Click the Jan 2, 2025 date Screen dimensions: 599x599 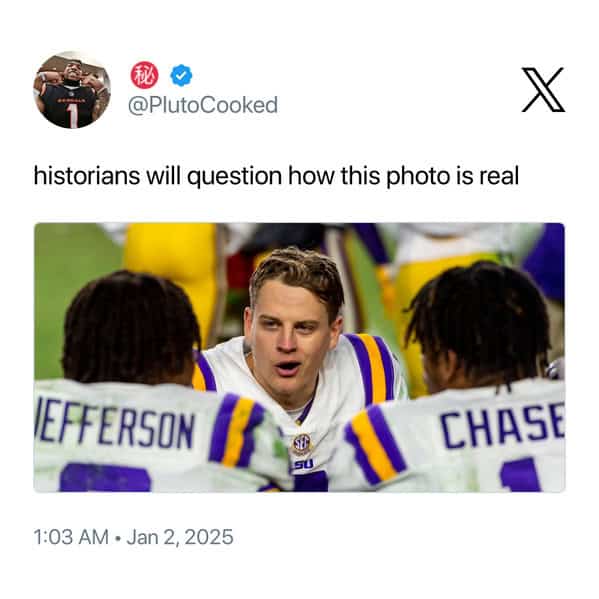pyautogui.click(x=180, y=537)
